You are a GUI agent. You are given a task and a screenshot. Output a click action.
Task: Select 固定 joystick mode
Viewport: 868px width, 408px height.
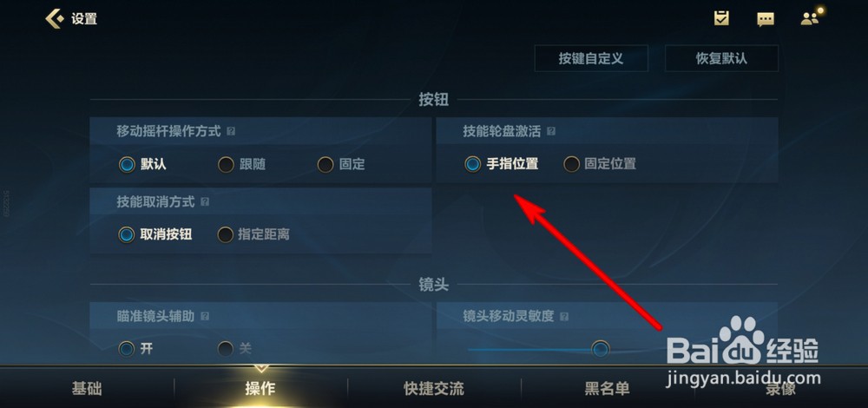tap(340, 164)
